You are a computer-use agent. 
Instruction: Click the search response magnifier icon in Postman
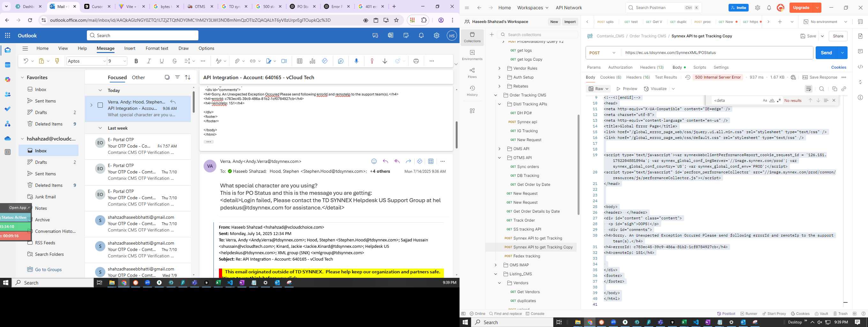pyautogui.click(x=821, y=89)
